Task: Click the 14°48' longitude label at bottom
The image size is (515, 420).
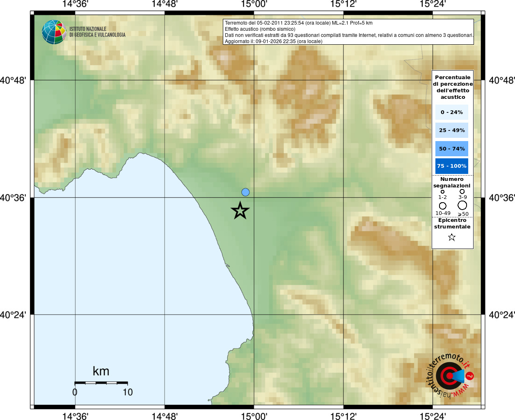Action: point(165,416)
